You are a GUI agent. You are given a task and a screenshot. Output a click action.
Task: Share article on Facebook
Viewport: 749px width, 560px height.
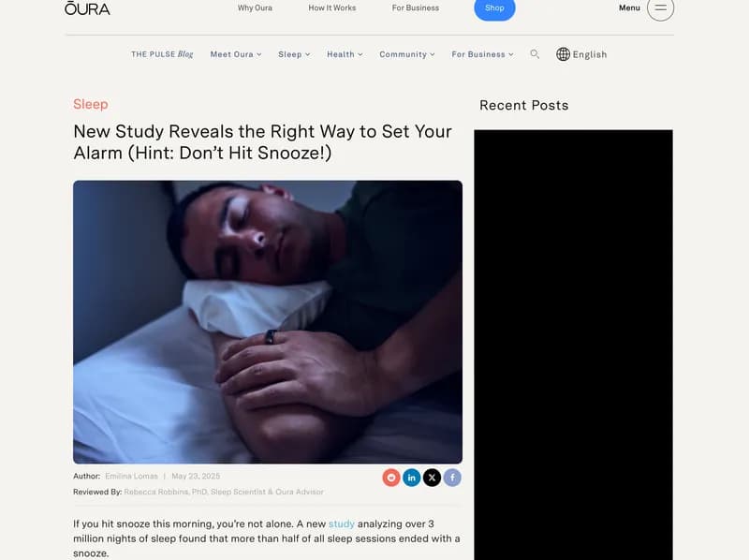pos(452,478)
